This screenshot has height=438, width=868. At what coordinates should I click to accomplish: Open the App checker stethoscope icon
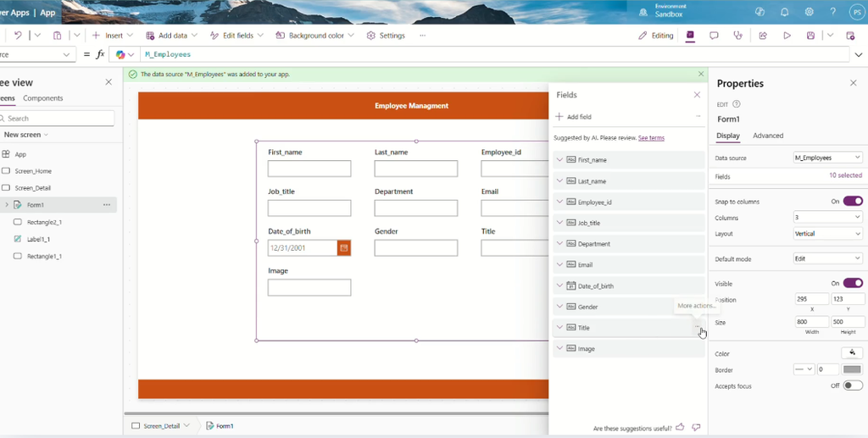(x=738, y=36)
